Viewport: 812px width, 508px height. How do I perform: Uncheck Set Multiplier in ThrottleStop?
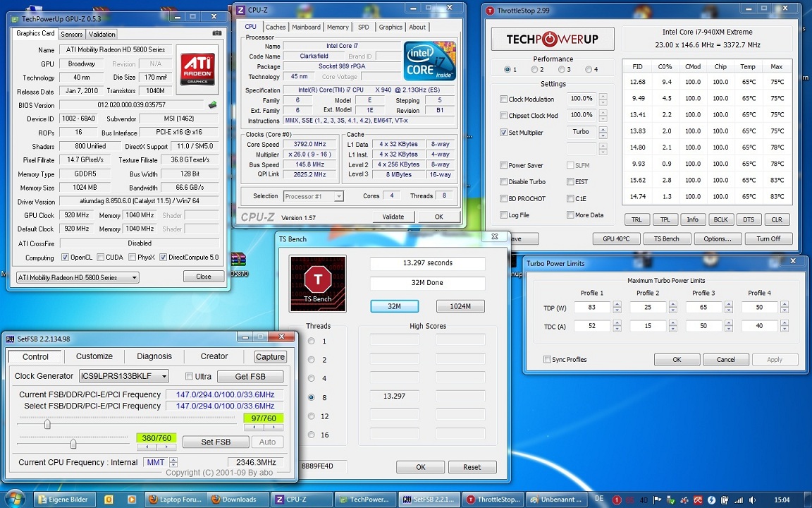tap(503, 132)
